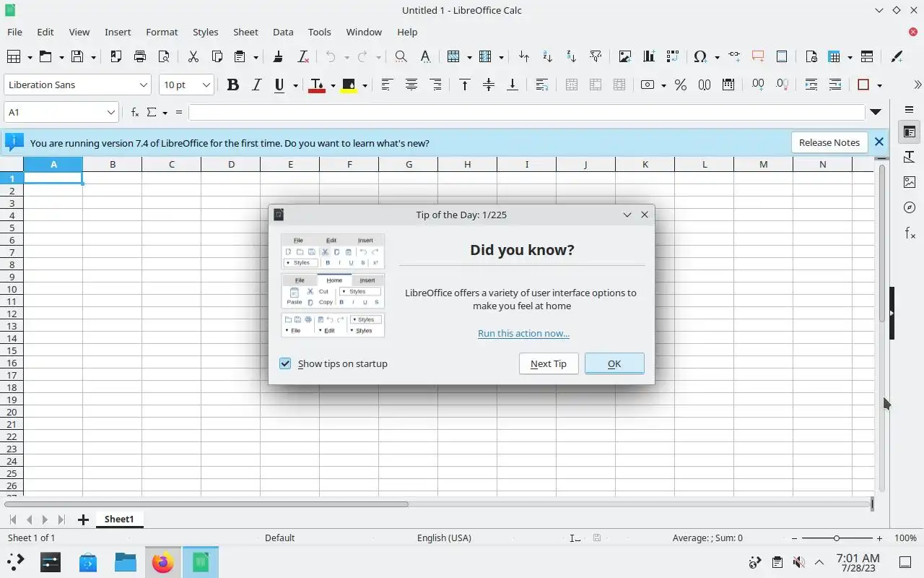Expand the Name Box dropdown arrow

click(111, 112)
